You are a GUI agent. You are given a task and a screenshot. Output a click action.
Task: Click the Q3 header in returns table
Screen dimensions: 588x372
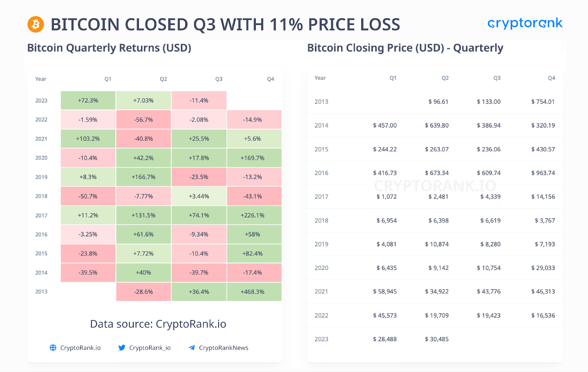click(x=219, y=79)
